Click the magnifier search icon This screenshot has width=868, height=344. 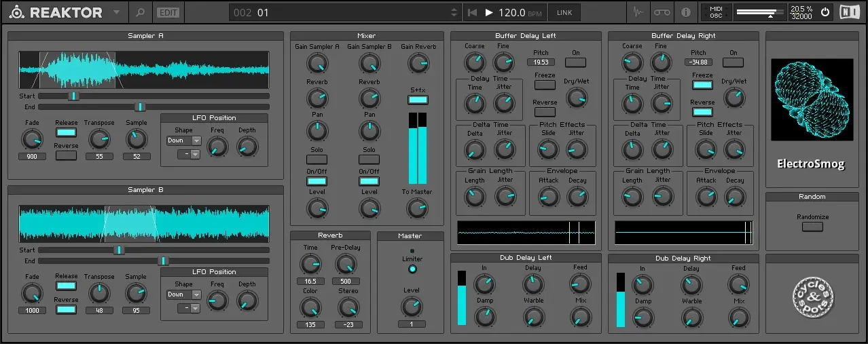click(140, 12)
